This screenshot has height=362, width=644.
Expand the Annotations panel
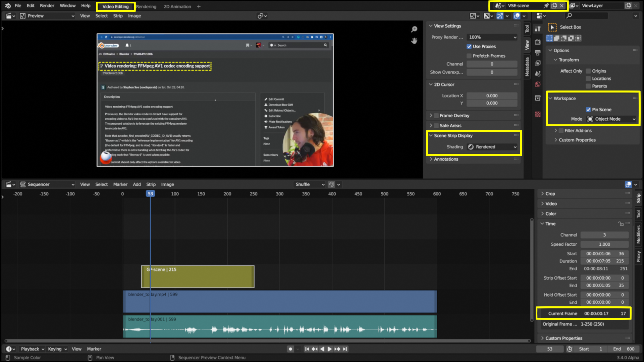[446, 159]
